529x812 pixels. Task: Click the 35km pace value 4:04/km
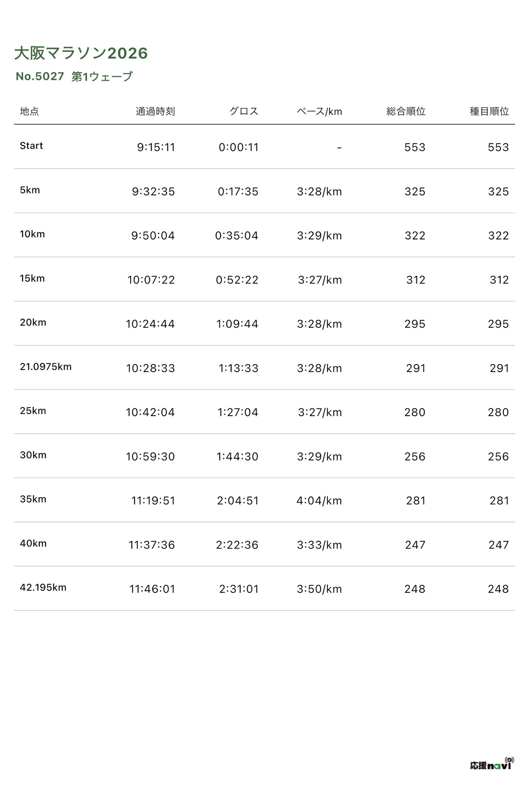pyautogui.click(x=319, y=501)
